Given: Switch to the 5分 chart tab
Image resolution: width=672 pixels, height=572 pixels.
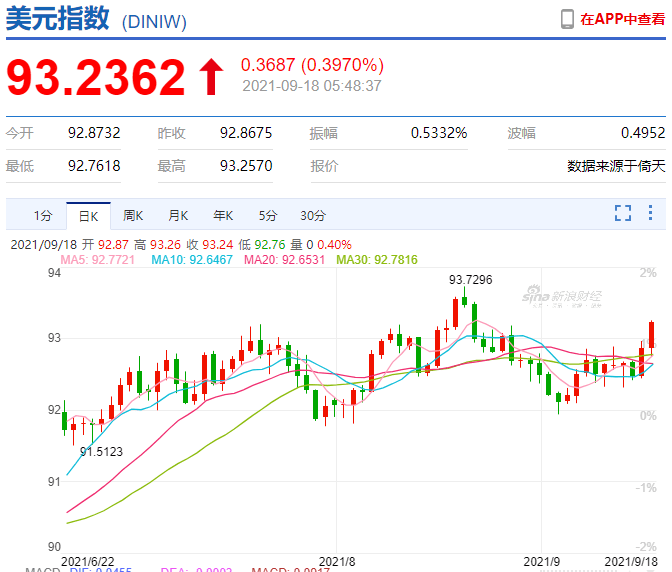Looking at the screenshot, I should point(268,216).
